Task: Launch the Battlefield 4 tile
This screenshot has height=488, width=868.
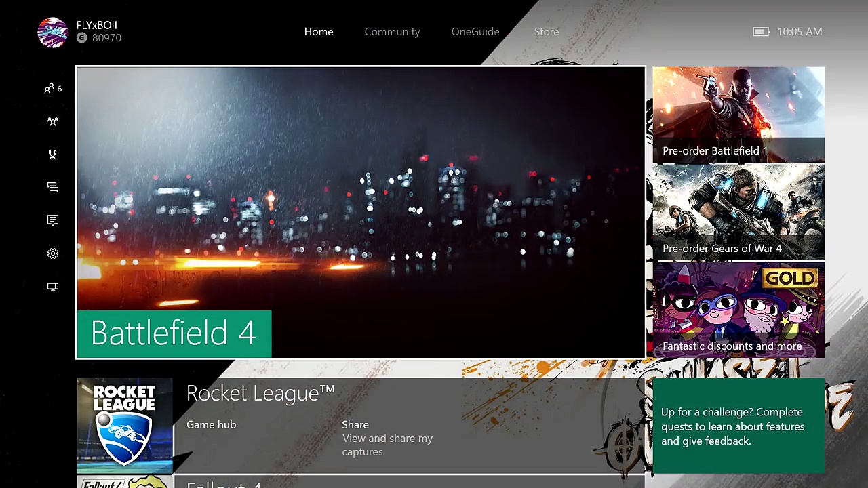Action: (x=360, y=212)
